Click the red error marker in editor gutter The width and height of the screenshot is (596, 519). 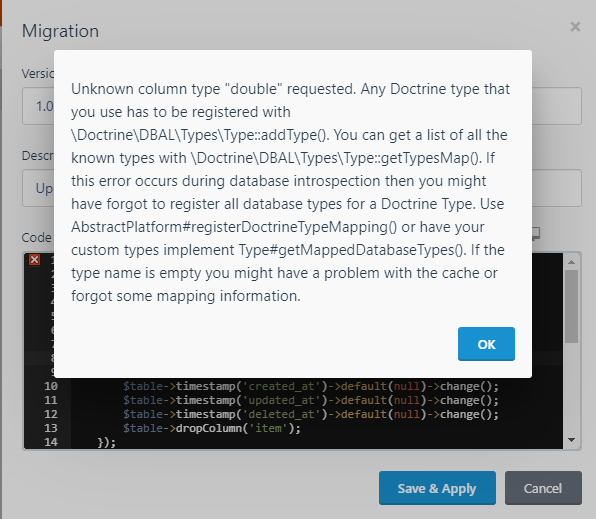coord(35,259)
